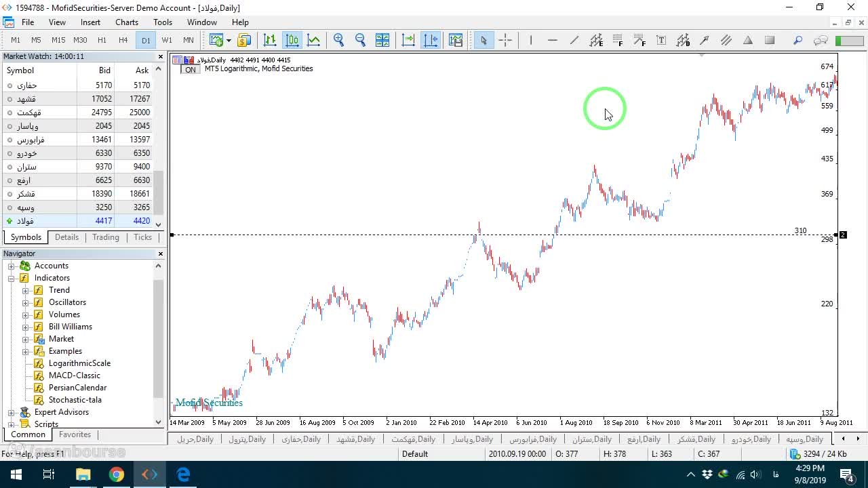
Task: Select the rectangle shape tool
Action: [770, 40]
